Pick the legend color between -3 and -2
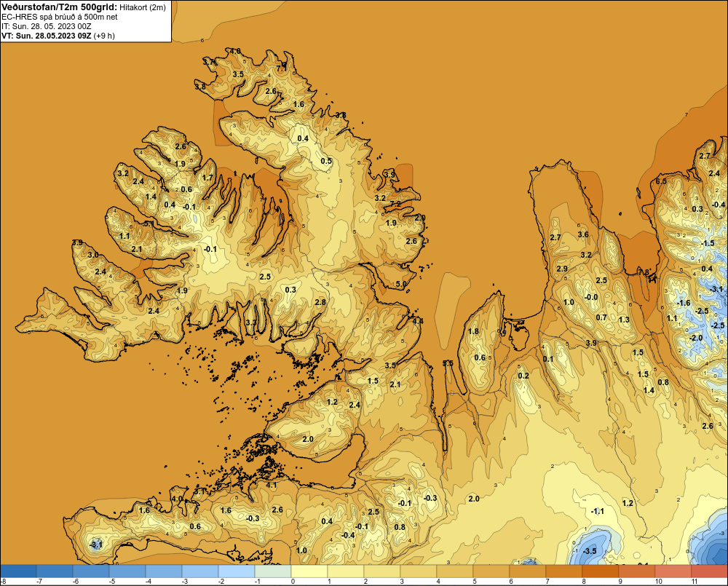The width and height of the screenshot is (728, 586). pos(200,571)
